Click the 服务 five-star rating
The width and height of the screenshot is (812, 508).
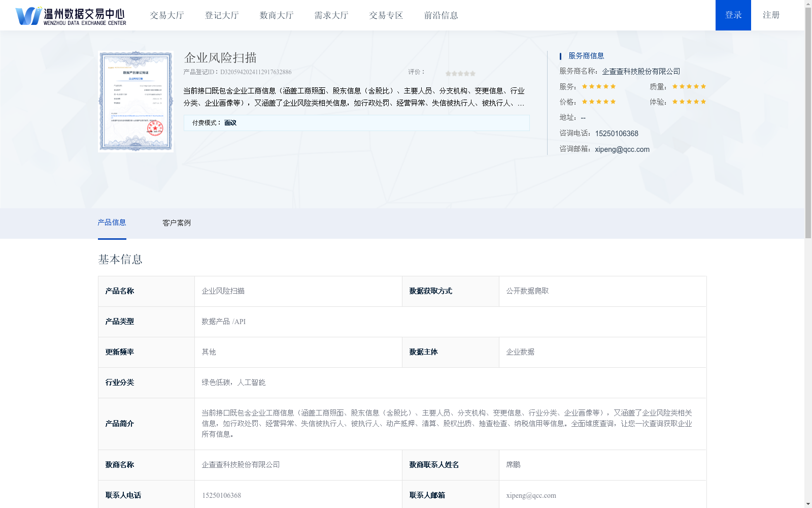[599, 86]
